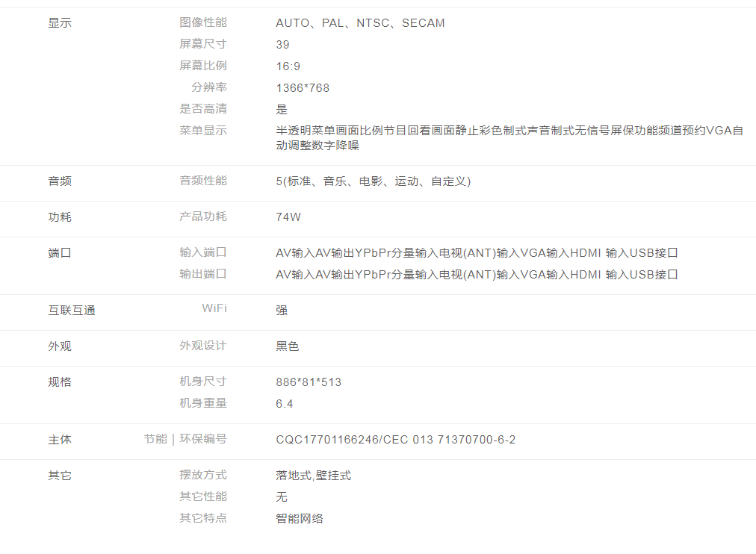This screenshot has width=756, height=554.
Task: Select the 5(标准、音乐、电影、运动、自定义) text
Action: tap(373, 181)
